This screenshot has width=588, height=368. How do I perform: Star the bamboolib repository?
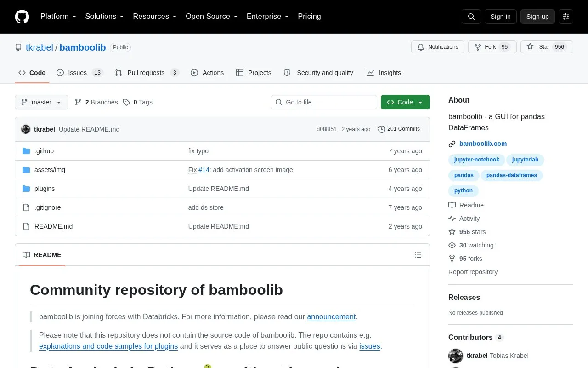click(x=547, y=47)
